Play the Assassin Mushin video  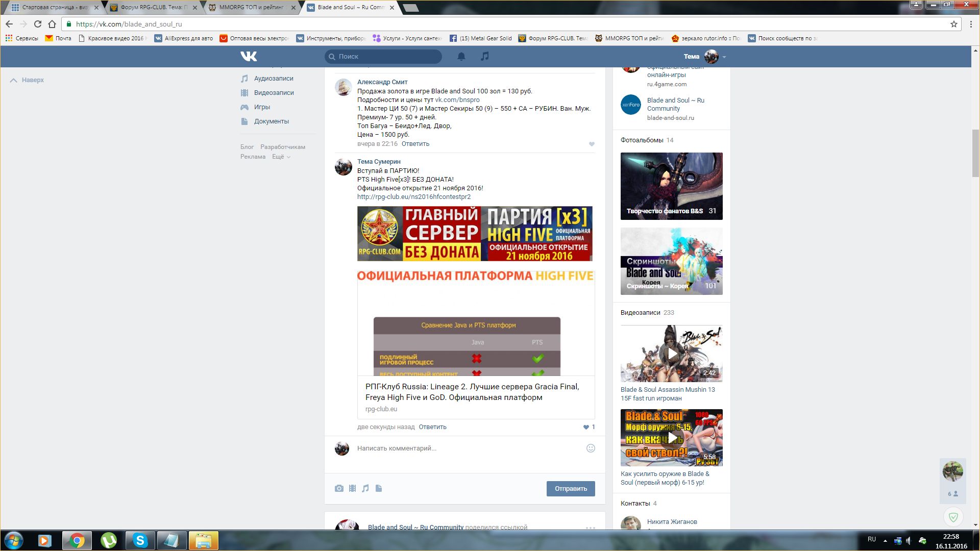tap(672, 354)
